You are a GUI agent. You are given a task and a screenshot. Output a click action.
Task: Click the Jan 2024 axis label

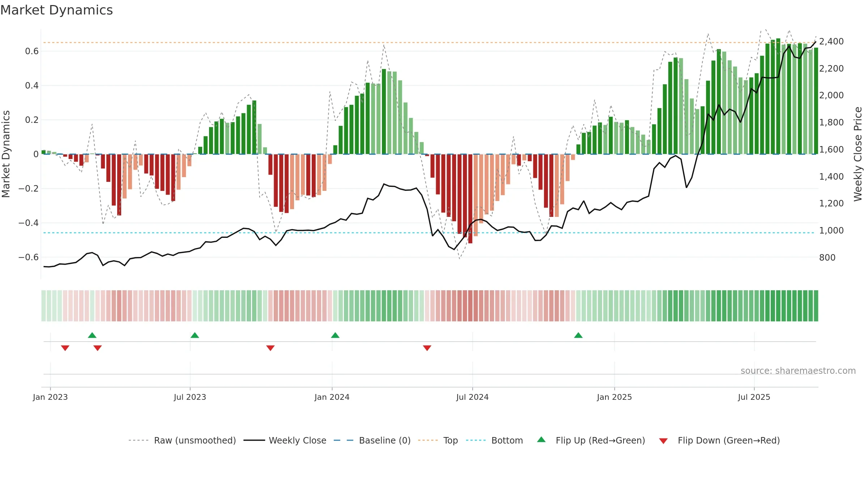[332, 397]
